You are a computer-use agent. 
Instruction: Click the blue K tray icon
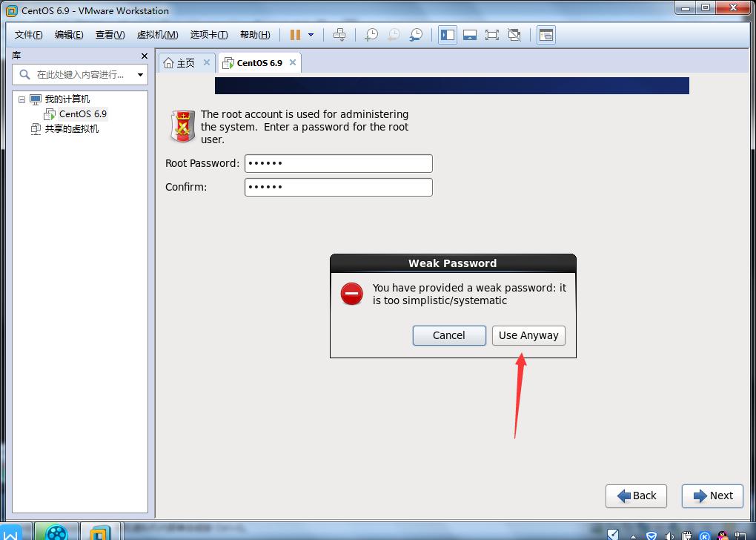pos(704,536)
